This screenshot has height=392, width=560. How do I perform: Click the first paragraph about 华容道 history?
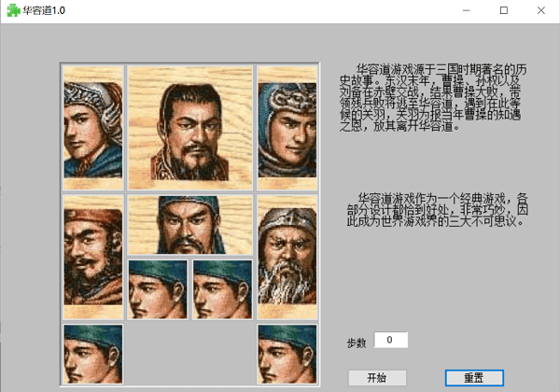[432, 98]
